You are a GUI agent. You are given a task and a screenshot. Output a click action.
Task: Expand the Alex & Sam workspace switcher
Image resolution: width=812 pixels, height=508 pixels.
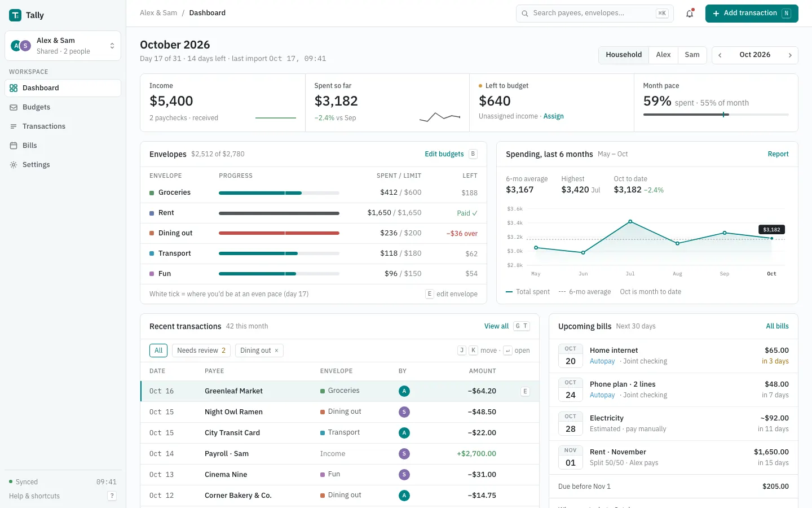pyautogui.click(x=63, y=46)
